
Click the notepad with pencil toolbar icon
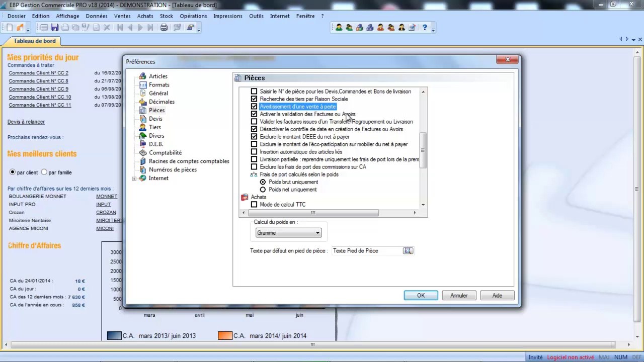click(412, 28)
